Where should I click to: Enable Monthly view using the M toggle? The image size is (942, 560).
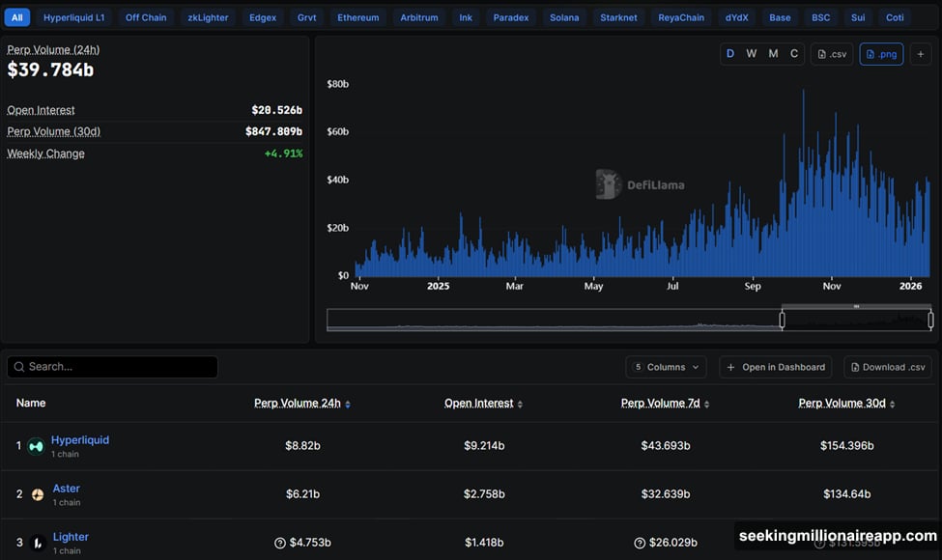click(x=772, y=53)
